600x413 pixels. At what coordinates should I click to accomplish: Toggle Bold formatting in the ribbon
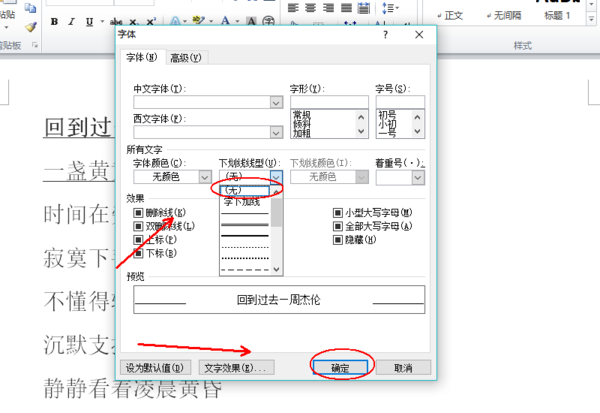point(54,22)
